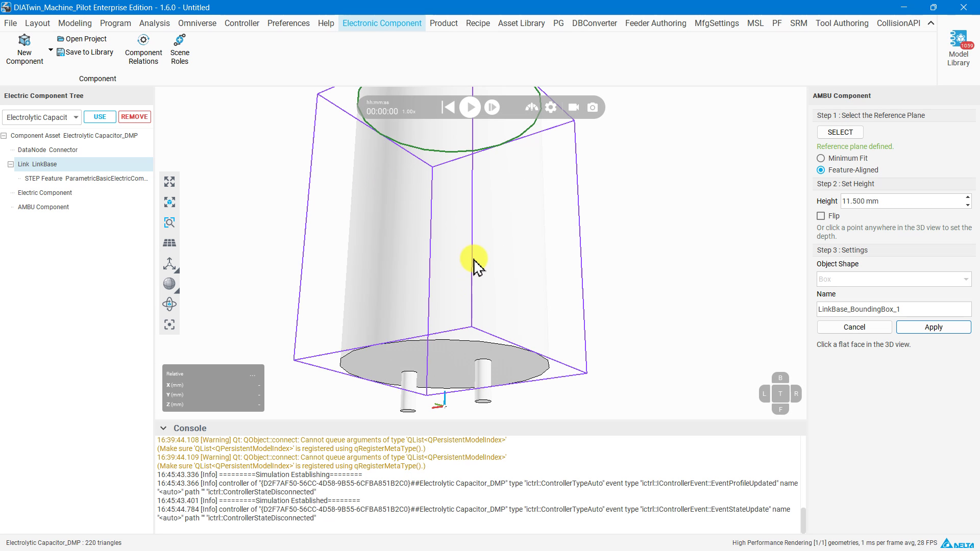Switch to the Asset Library tab

(521, 23)
